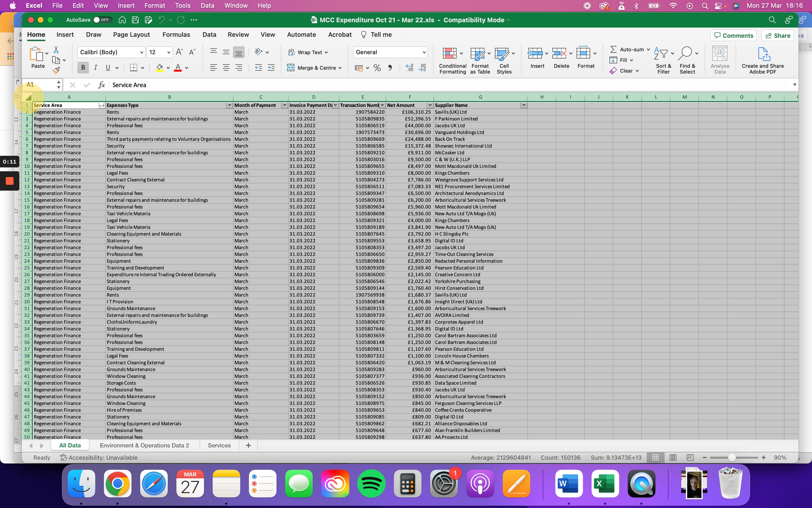The image size is (812, 508).
Task: Open the font name dropdown
Action: click(142, 52)
